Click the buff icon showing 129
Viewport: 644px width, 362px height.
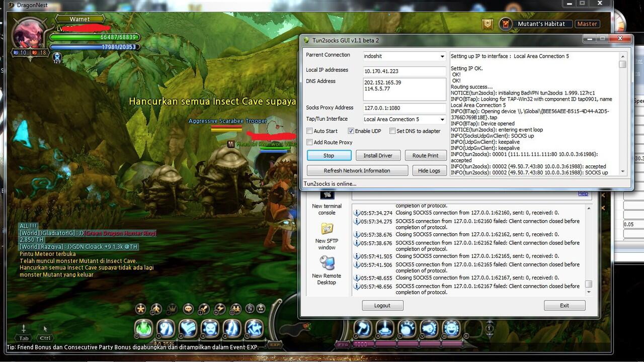click(57, 57)
